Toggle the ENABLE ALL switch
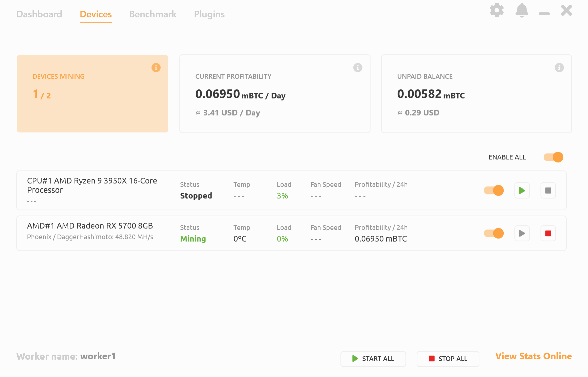Image resolution: width=588 pixels, height=377 pixels. 552,157
